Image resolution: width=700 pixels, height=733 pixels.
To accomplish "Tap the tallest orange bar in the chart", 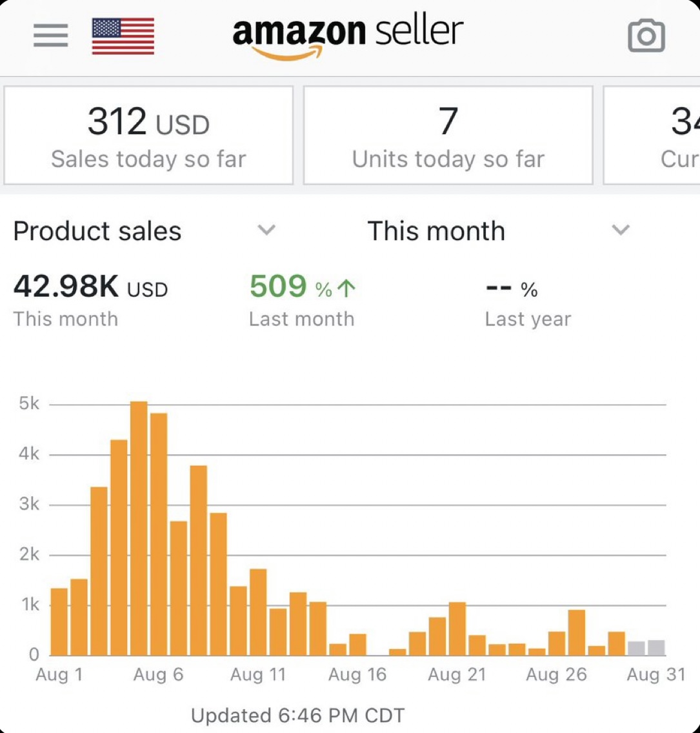I will pyautogui.click(x=139, y=528).
